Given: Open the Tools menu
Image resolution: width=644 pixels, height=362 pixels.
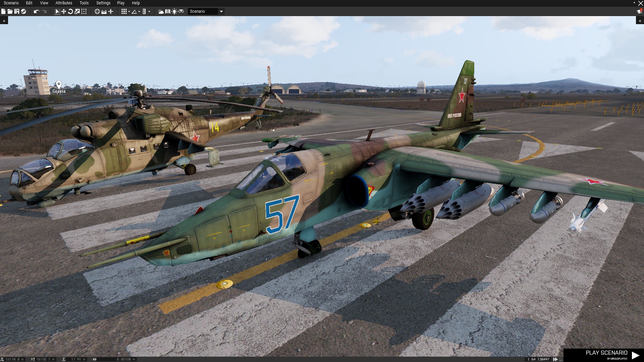Looking at the screenshot, I should pyautogui.click(x=84, y=3).
